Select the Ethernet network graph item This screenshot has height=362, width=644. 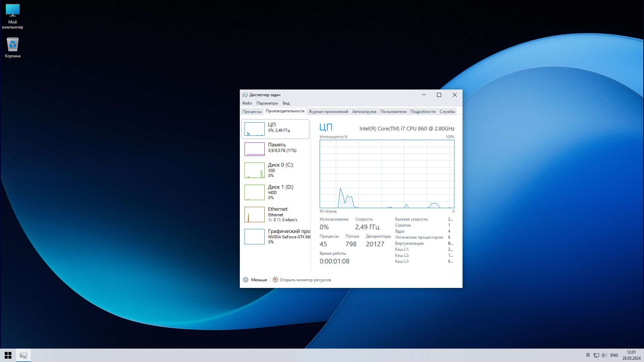tap(254, 215)
